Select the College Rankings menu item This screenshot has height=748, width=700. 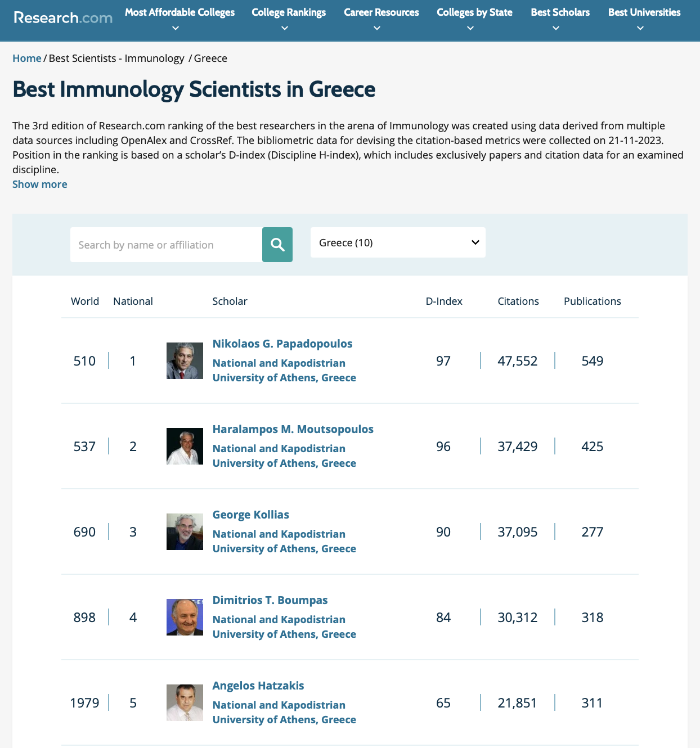point(288,12)
